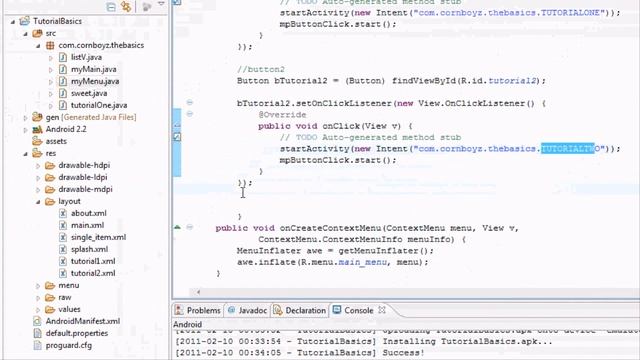Click the Android 2.2 library icon
The image size is (640, 360).
pos(37,129)
